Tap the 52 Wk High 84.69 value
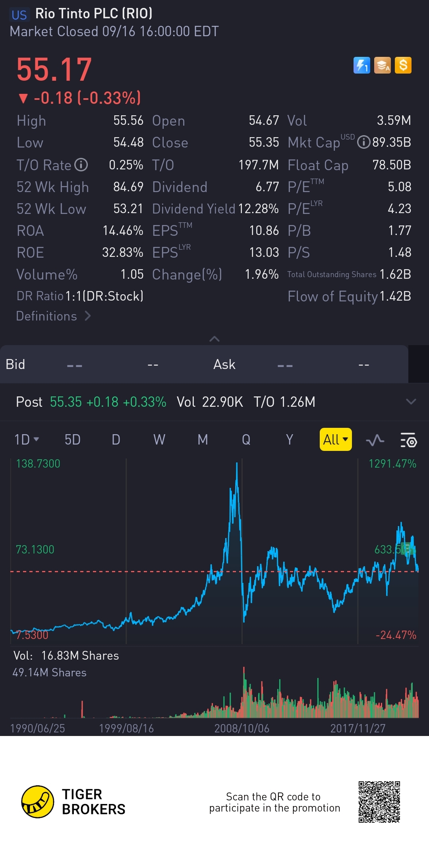The image size is (429, 868). click(x=128, y=186)
